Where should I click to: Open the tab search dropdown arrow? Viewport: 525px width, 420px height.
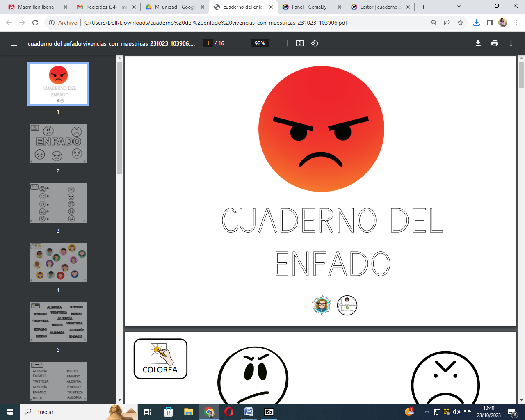(x=459, y=7)
